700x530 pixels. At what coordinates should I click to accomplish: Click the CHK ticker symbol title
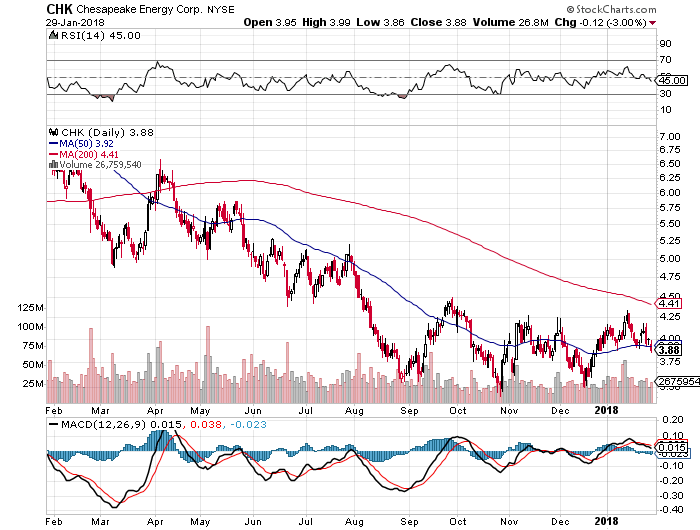[x=59, y=9]
